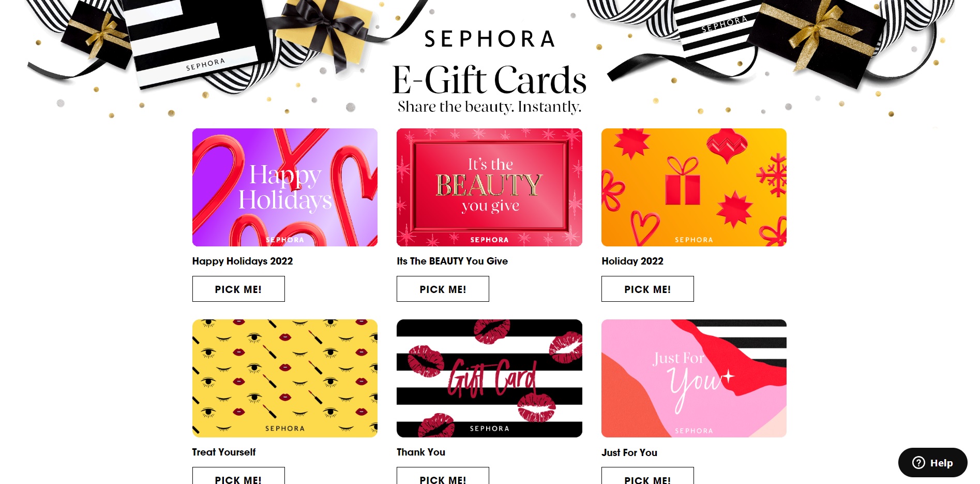This screenshot has height=484, width=980.
Task: Open the Happy Holidays purple card thumbnail
Action: point(285,187)
